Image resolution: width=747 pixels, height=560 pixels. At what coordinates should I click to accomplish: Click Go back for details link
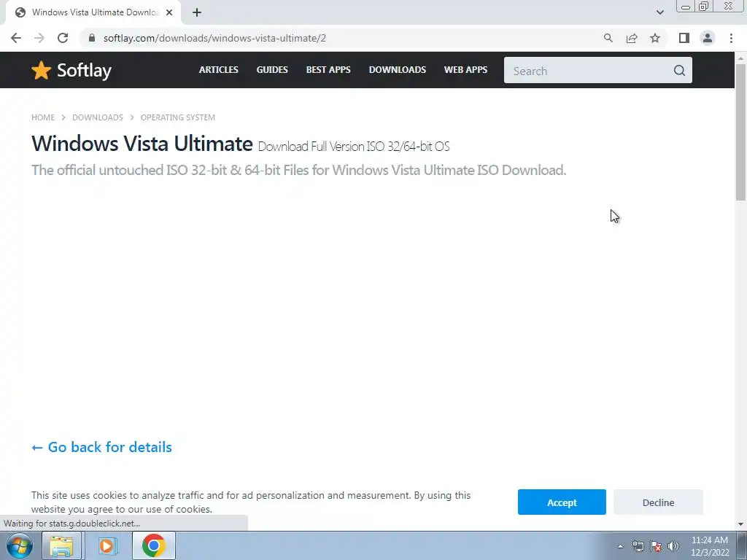(x=101, y=447)
